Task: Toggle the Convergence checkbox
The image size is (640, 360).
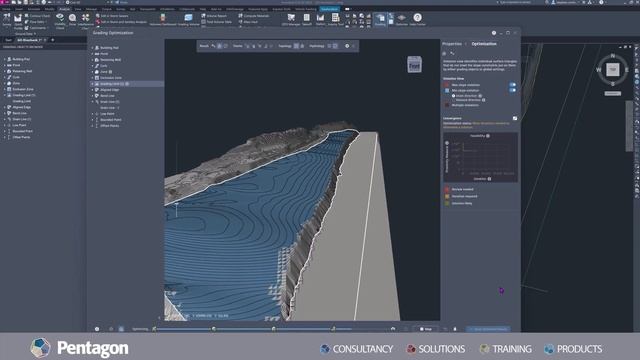Action: (x=515, y=118)
